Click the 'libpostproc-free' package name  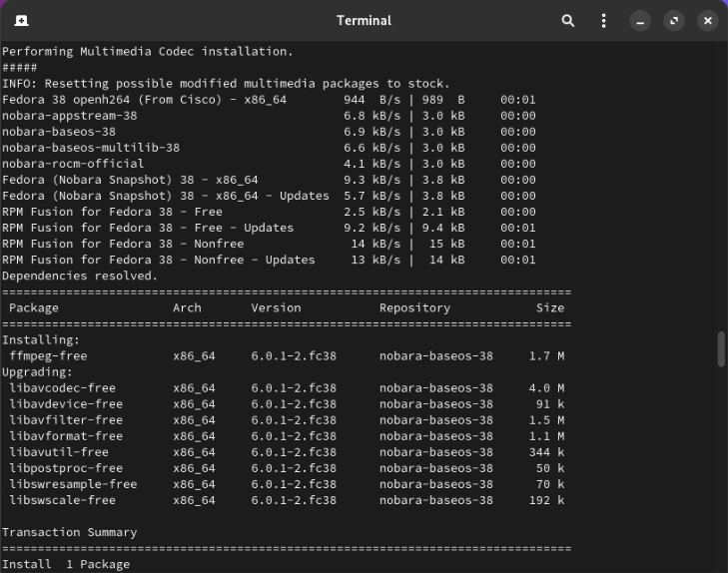pos(66,468)
